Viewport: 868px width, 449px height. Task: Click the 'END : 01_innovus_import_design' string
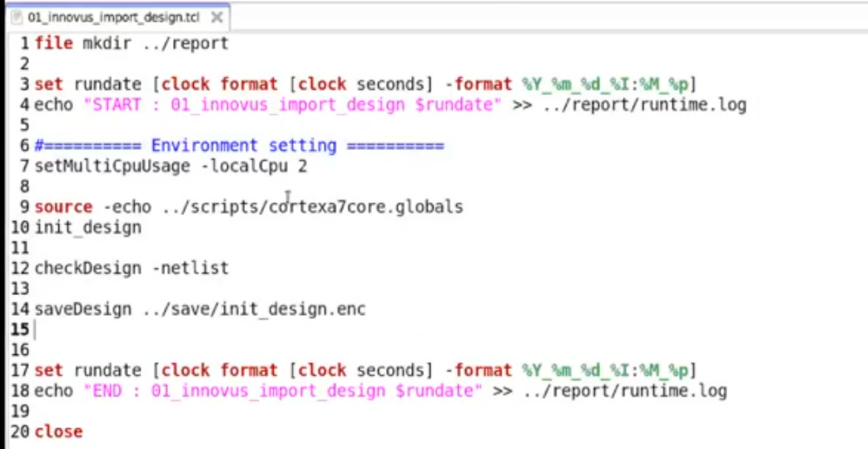(x=283, y=392)
